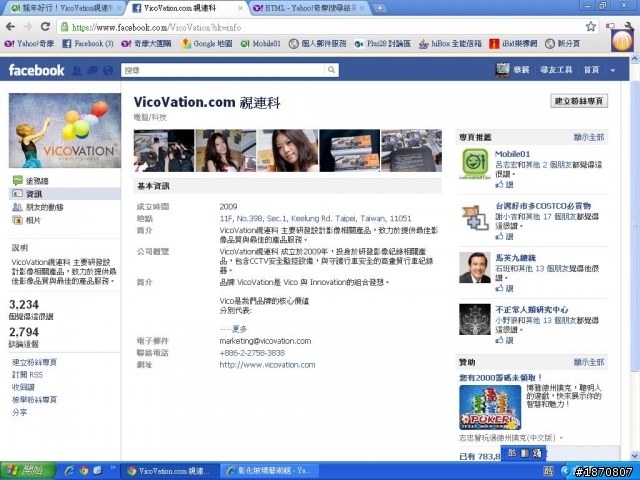
Task: Click the 分享 link in sidebar
Action: click(x=19, y=412)
